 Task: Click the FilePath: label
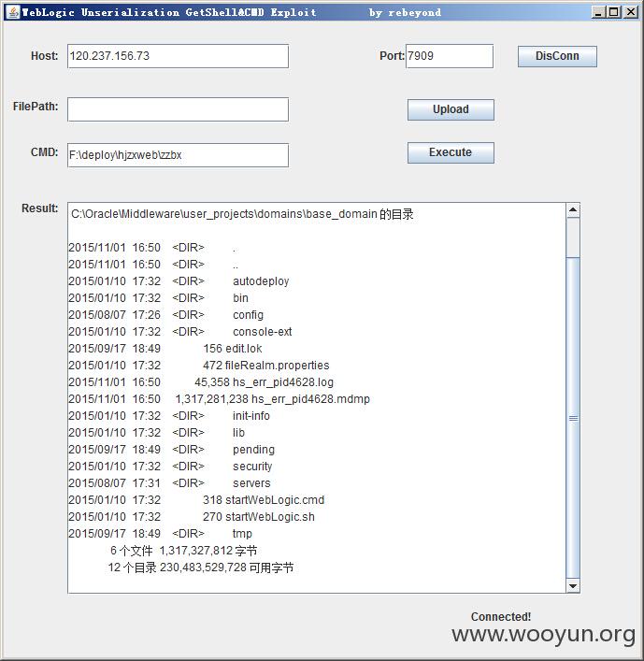[x=36, y=107]
